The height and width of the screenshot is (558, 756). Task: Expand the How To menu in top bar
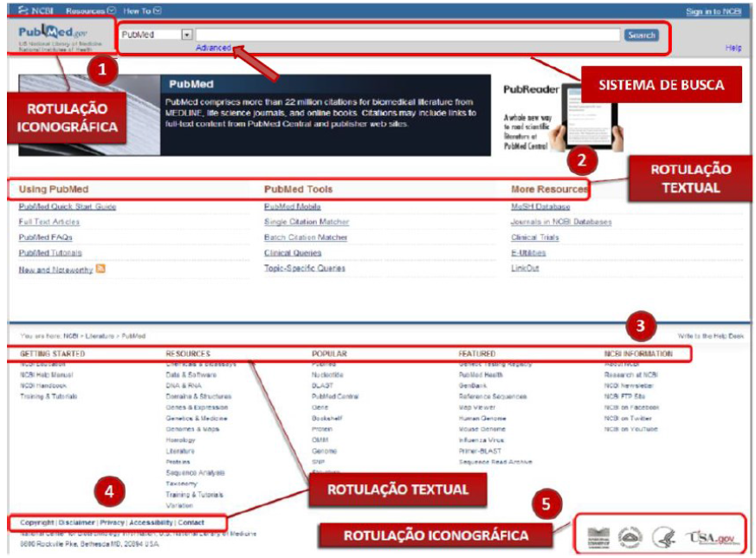pos(141,11)
